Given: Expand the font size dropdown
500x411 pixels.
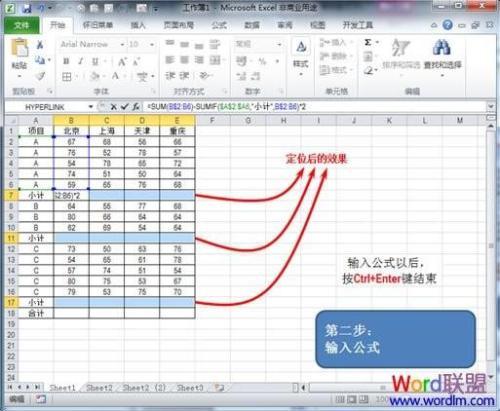Looking at the screenshot, I should (x=152, y=44).
